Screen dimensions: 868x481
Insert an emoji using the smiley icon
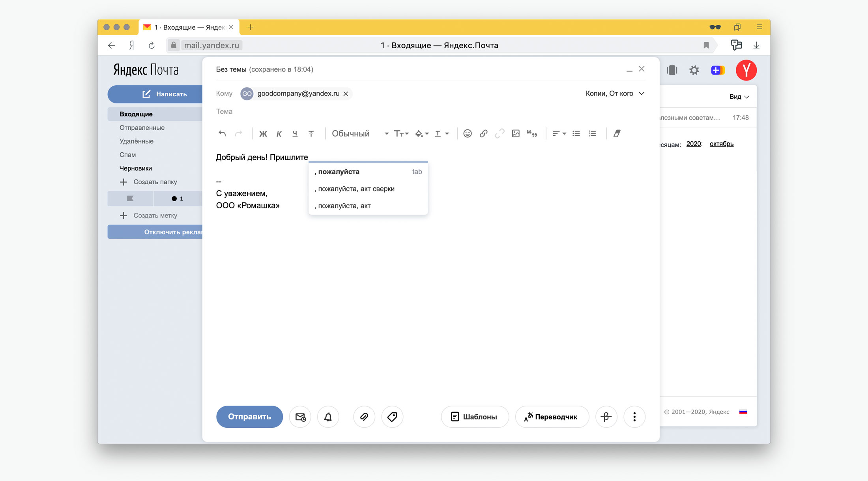click(x=467, y=134)
